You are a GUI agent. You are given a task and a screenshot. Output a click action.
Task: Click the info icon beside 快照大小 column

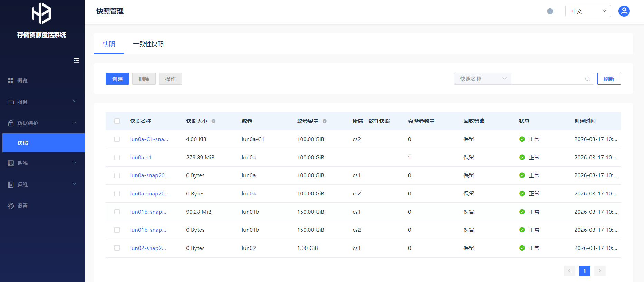(x=213, y=121)
